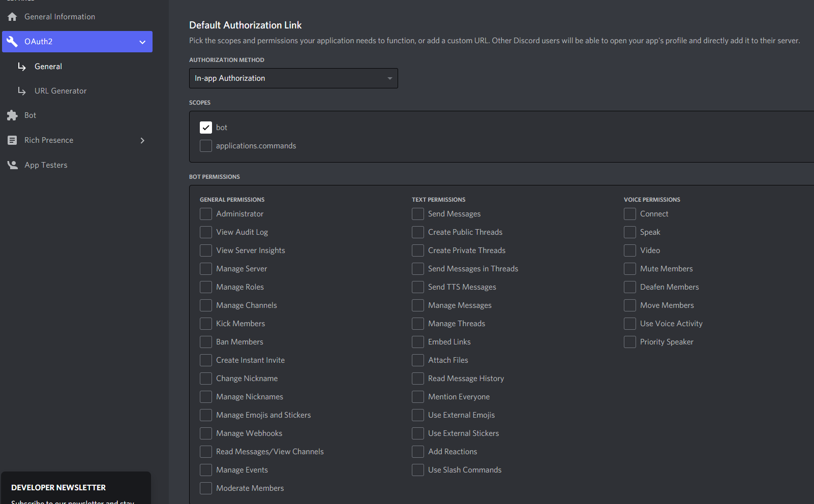The width and height of the screenshot is (814, 504).
Task: Collapse the OAuth2 section chevron
Action: click(142, 42)
